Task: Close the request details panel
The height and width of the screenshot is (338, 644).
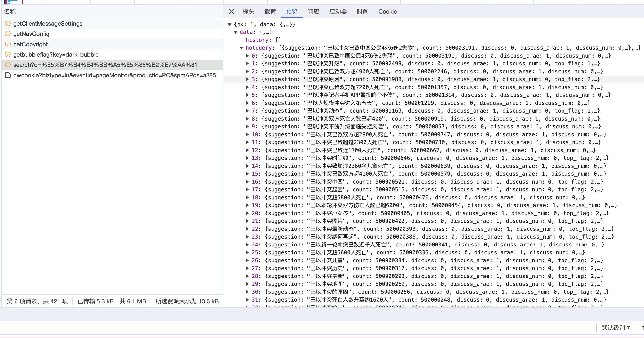Action: point(231,12)
